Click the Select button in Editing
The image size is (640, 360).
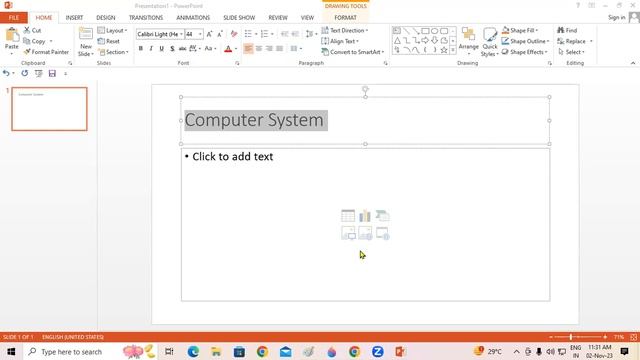pos(571,52)
